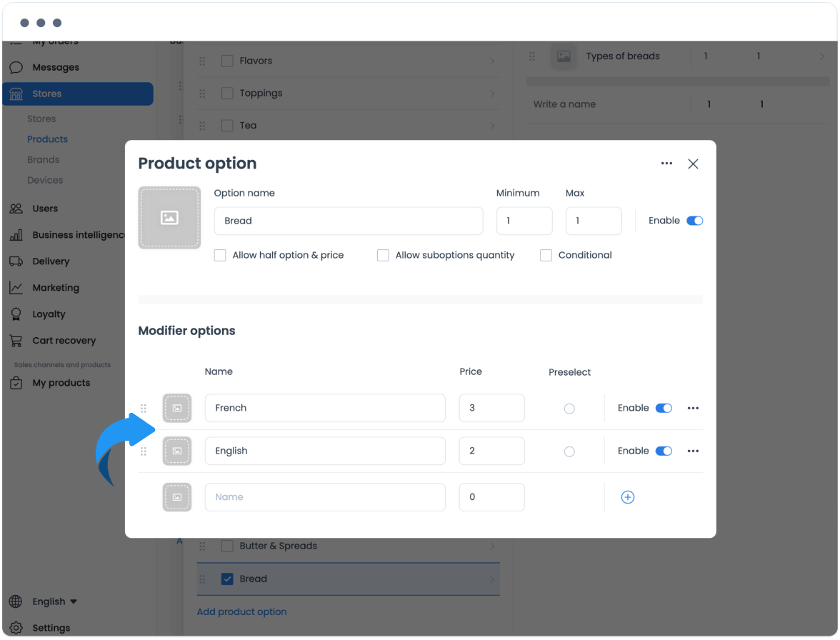Click the globe language icon
This screenshot has height=640, width=840.
point(16,601)
